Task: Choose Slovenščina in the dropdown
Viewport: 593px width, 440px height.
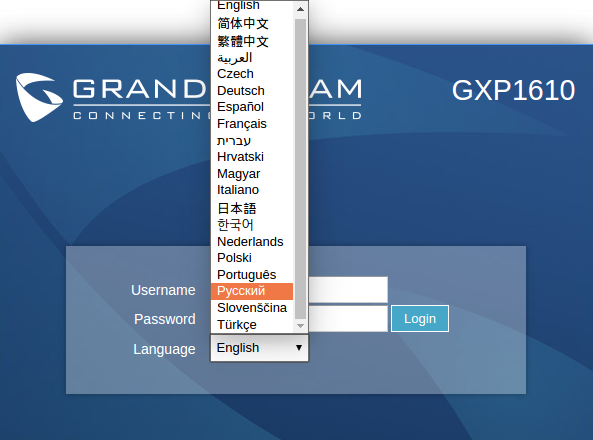Action: coord(252,308)
